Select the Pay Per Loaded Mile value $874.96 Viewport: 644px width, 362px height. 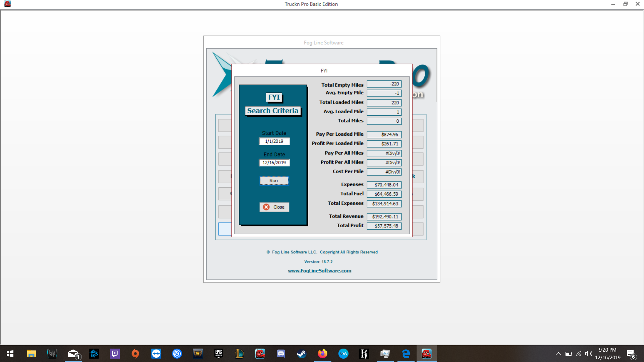[x=384, y=134]
